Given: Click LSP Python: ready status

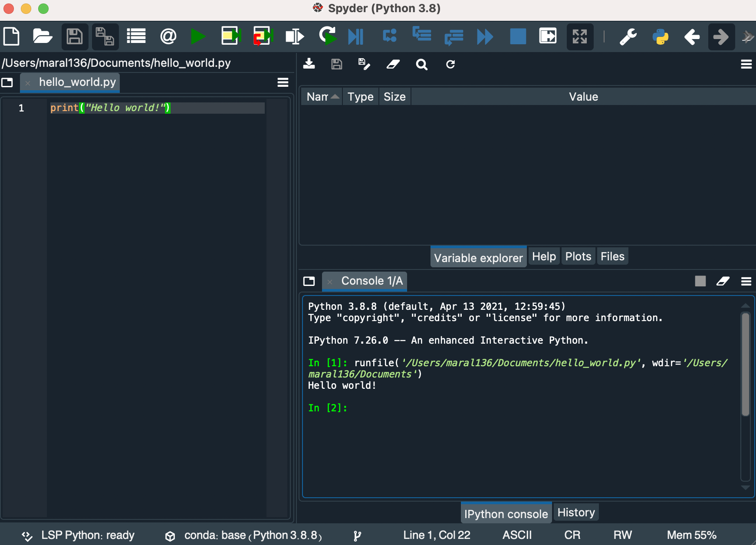Looking at the screenshot, I should click(x=78, y=535).
